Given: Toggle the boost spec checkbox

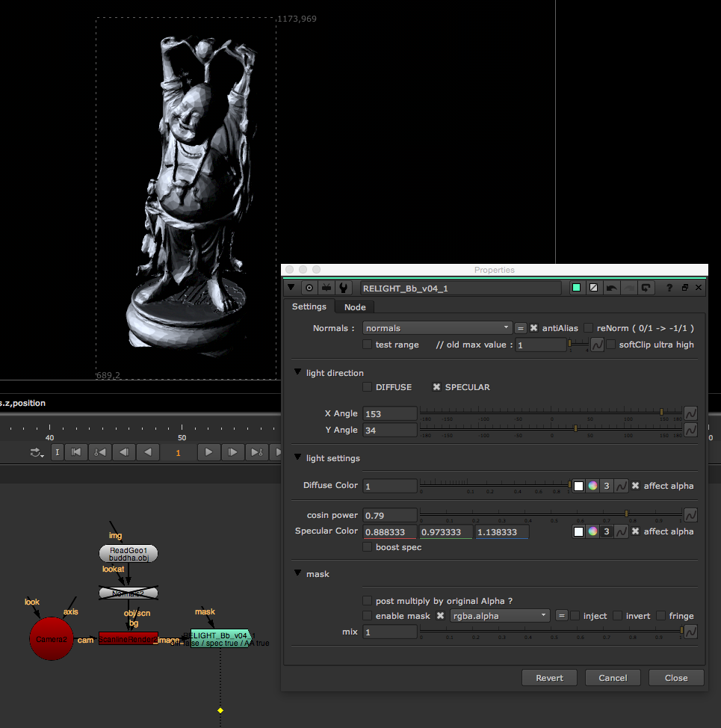Looking at the screenshot, I should click(367, 547).
